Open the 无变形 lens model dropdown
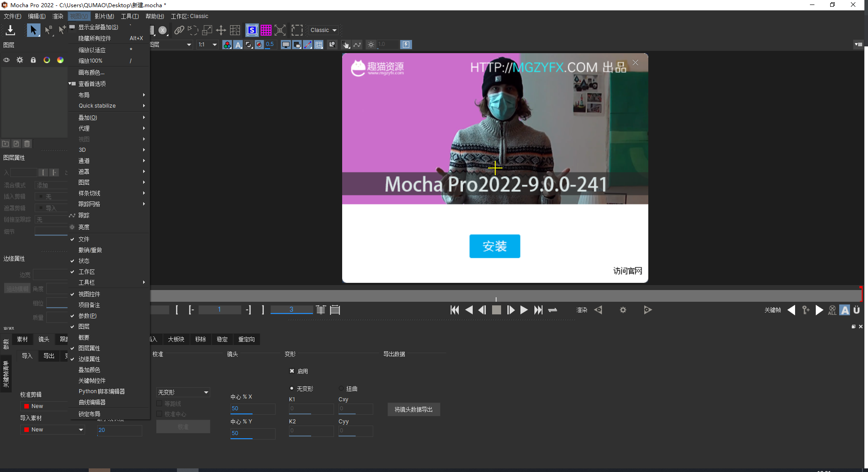This screenshot has width=868, height=472. pyautogui.click(x=183, y=392)
